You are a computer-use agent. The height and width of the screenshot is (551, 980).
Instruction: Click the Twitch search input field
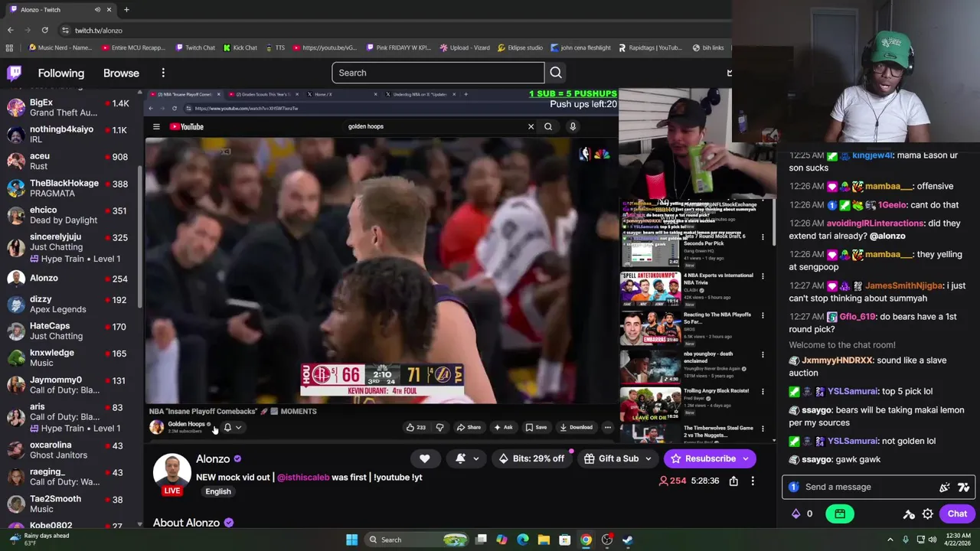(438, 73)
